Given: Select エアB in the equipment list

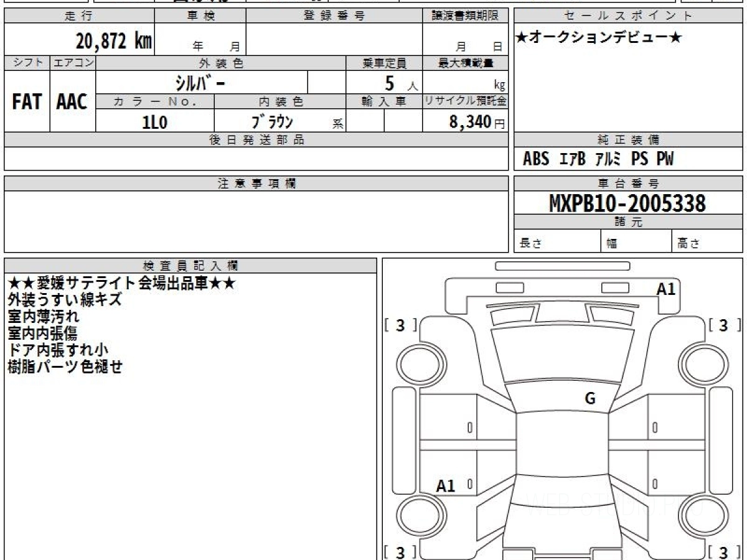Looking at the screenshot, I should pos(573,159).
